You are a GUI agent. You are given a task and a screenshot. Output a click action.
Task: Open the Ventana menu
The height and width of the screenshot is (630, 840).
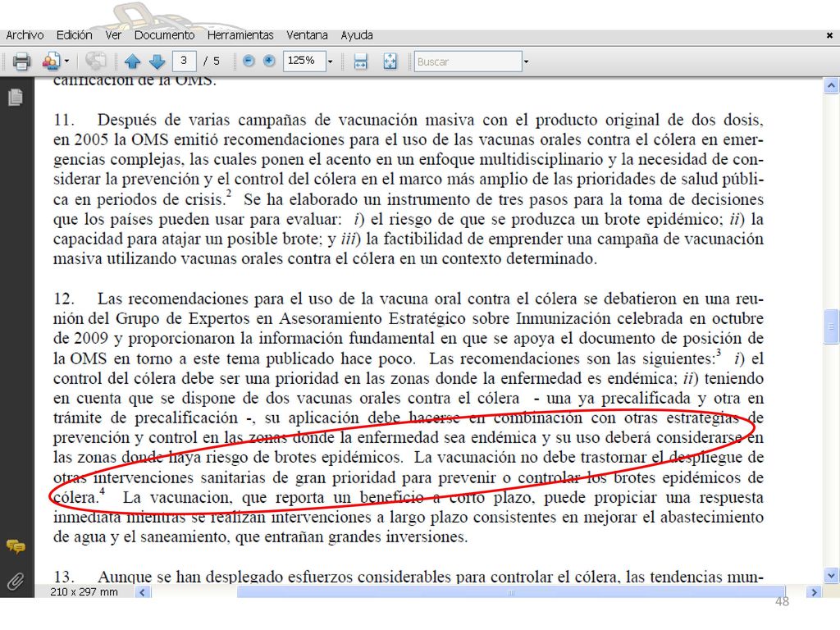tap(307, 35)
